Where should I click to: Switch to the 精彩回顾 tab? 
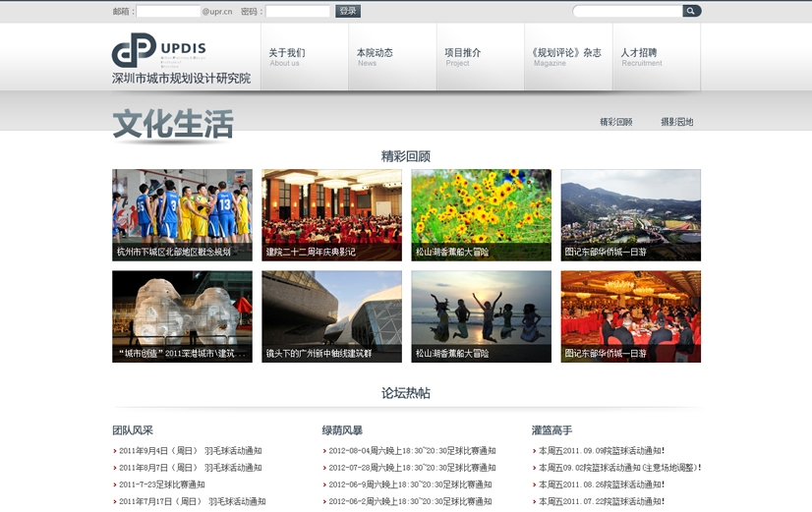(616, 122)
